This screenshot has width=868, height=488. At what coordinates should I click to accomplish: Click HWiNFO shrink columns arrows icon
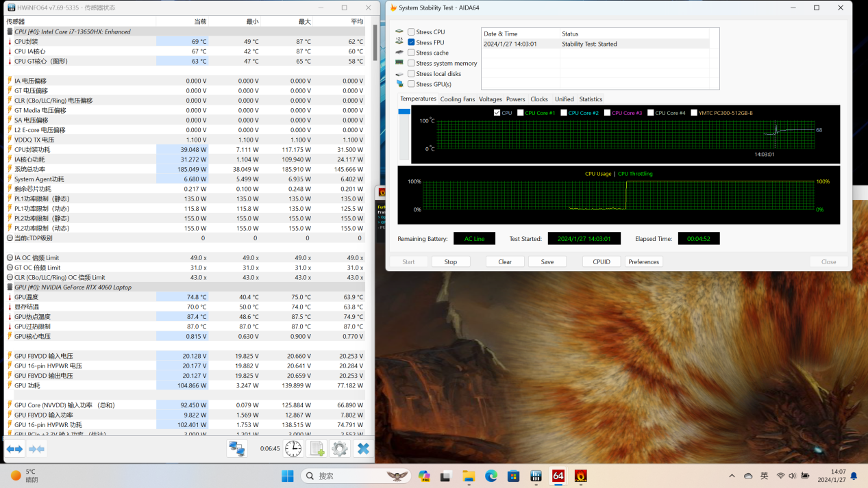tap(37, 449)
